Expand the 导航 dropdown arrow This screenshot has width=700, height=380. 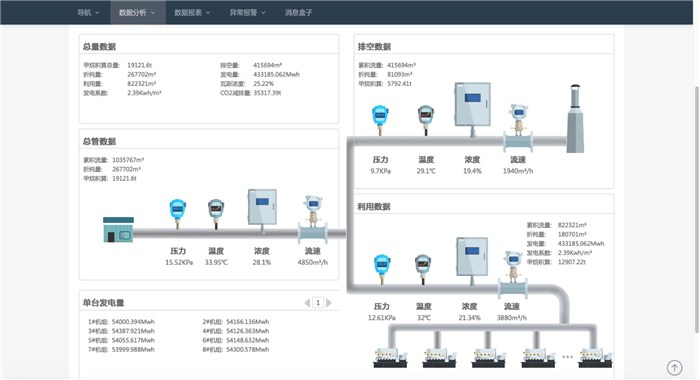(x=98, y=13)
